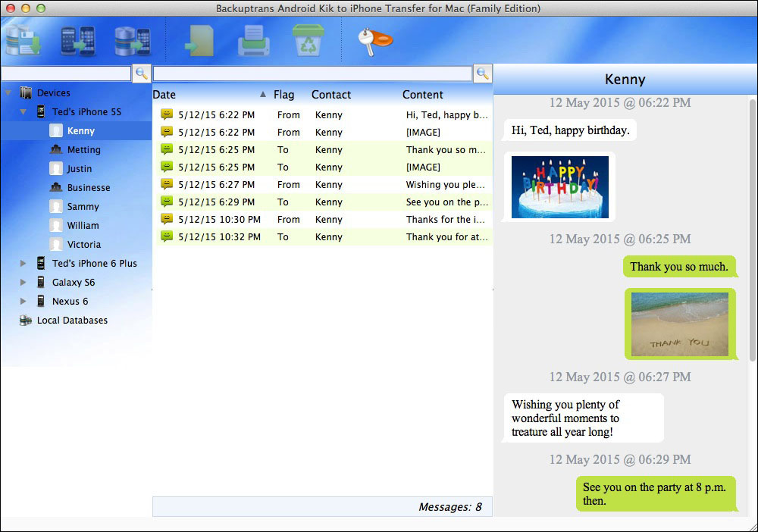The height and width of the screenshot is (532, 758).
Task: Click the Backup messages toolbar icon
Action: click(x=23, y=41)
